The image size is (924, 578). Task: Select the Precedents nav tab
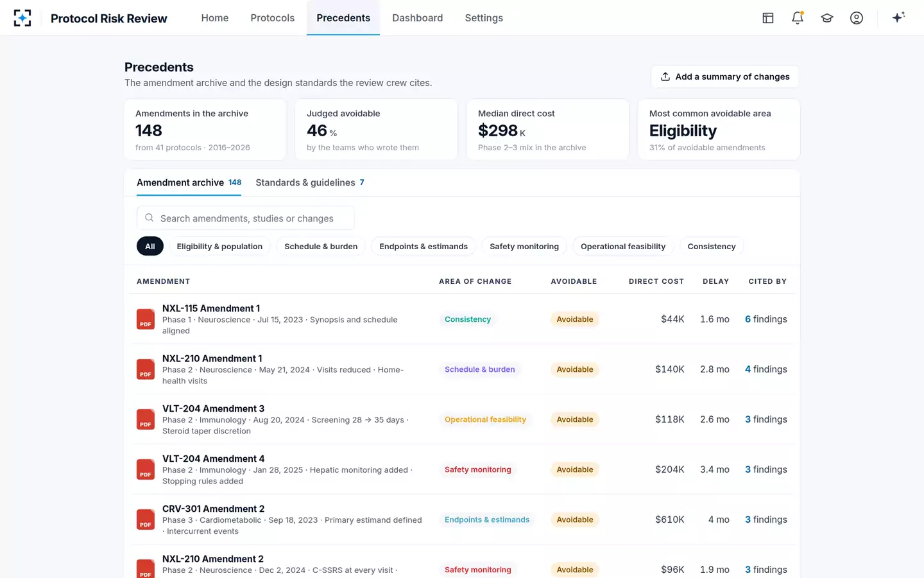(x=343, y=18)
